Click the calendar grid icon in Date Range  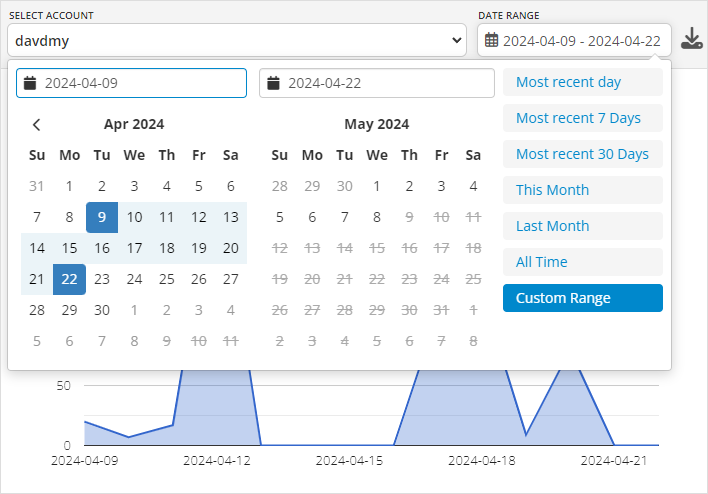[491, 40]
